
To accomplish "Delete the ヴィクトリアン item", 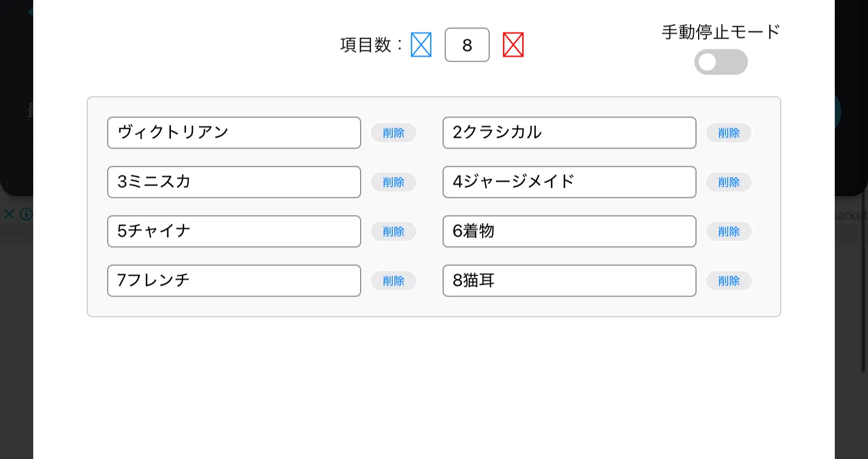I will click(x=393, y=133).
